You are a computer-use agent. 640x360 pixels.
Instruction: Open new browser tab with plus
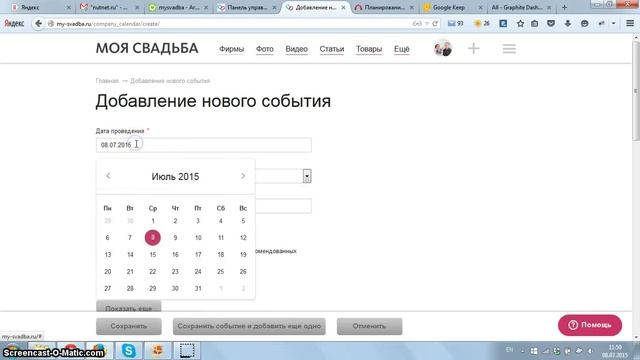[x=564, y=7]
